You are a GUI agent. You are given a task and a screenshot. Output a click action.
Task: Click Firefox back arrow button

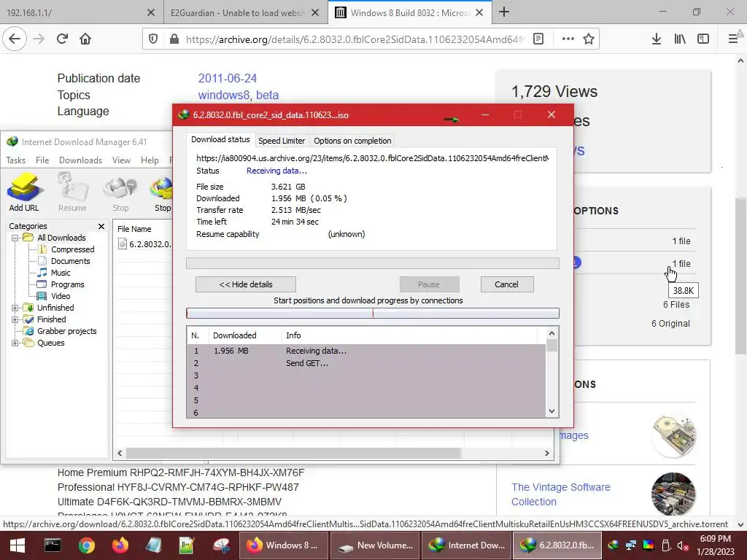tap(15, 39)
